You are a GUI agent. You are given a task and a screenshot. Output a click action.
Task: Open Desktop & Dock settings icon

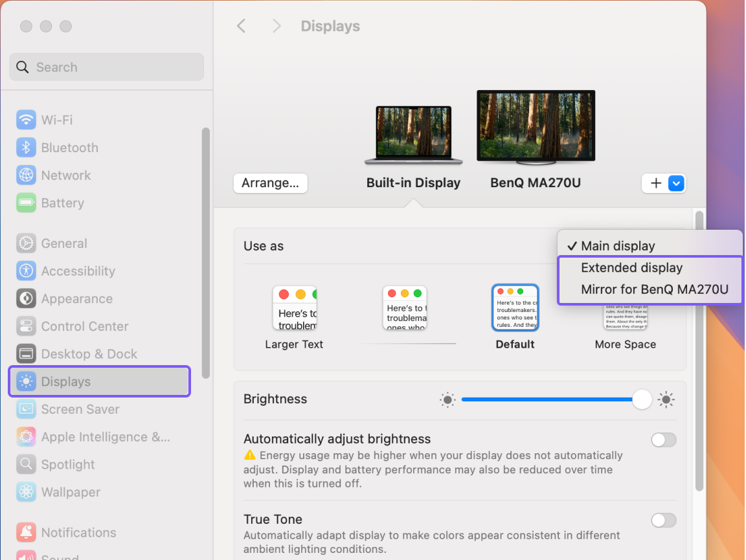pos(26,353)
